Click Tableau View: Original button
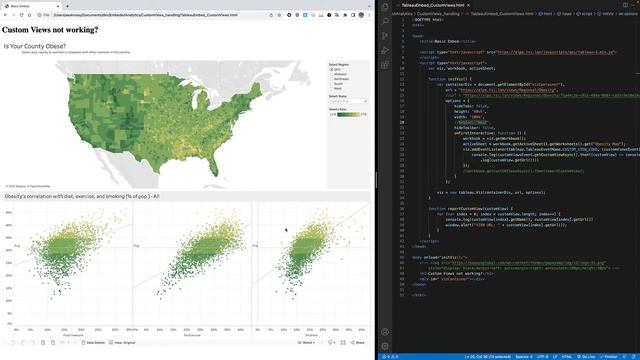 pos(122,342)
